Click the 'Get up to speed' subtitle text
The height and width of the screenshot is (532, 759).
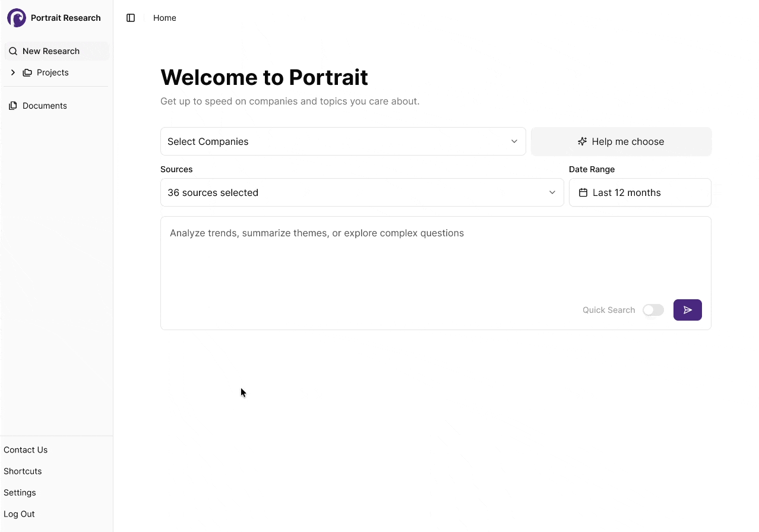pos(290,101)
